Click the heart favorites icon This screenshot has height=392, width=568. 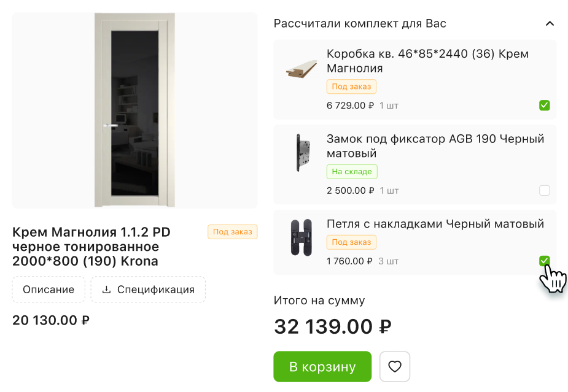pyautogui.click(x=395, y=367)
